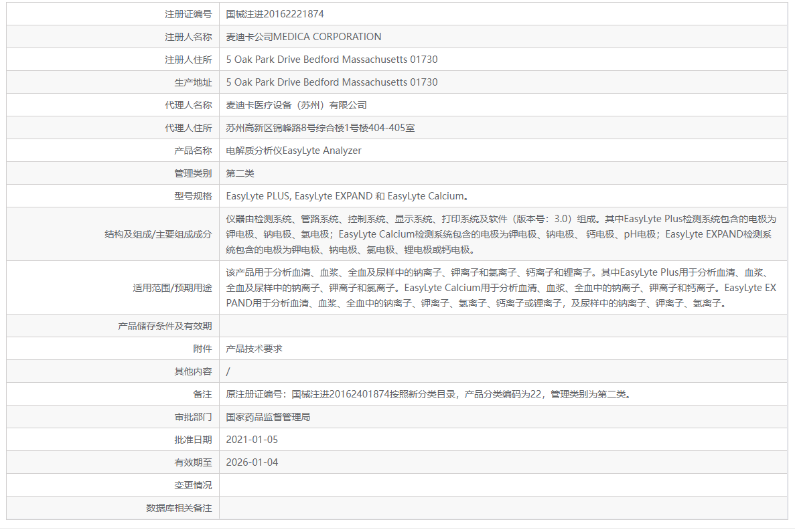Click the 审批部门 label

193,418
